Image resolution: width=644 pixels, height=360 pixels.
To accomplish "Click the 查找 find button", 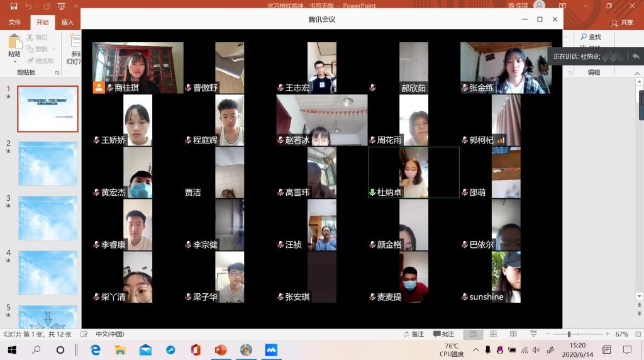I will click(x=590, y=37).
